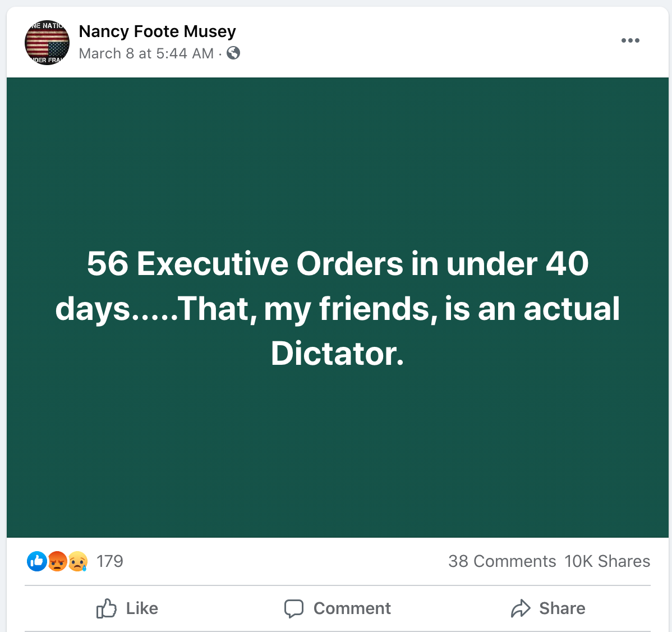Viewport: 672px width, 632px height.
Task: Open the March 8 at 5:44 AM timestamp
Action: point(146,53)
